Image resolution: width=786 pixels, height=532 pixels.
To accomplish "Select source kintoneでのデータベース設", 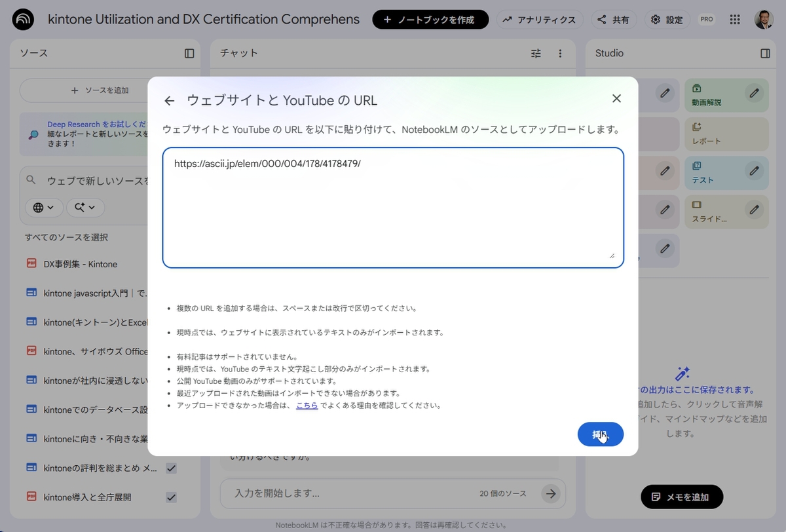I will pyautogui.click(x=96, y=409).
